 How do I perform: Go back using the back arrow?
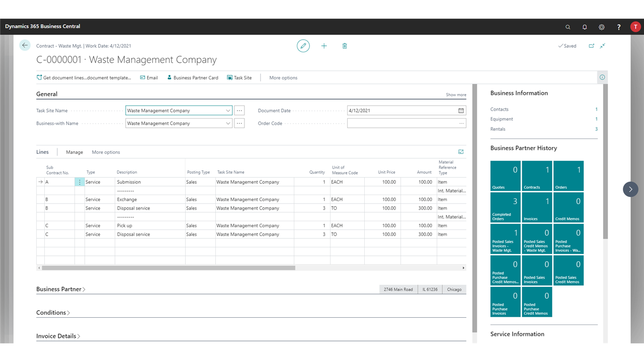[x=25, y=45]
